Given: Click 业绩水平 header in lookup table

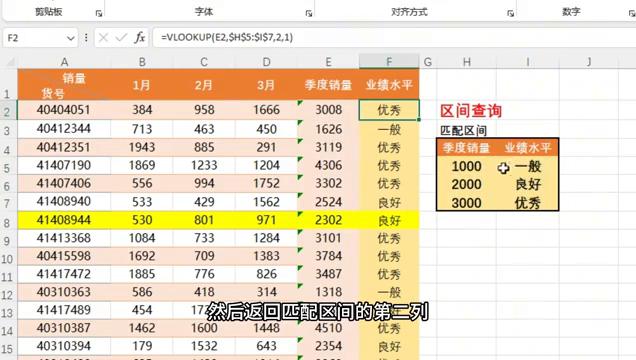Looking at the screenshot, I should coord(528,148).
